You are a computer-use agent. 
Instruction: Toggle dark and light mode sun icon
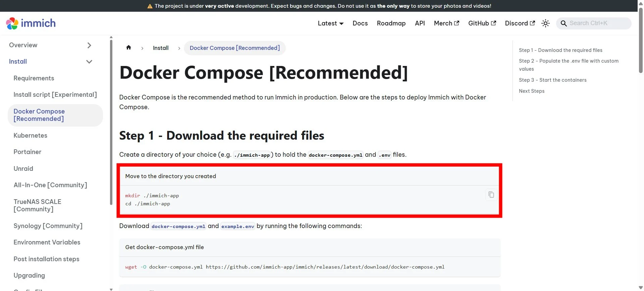(546, 23)
